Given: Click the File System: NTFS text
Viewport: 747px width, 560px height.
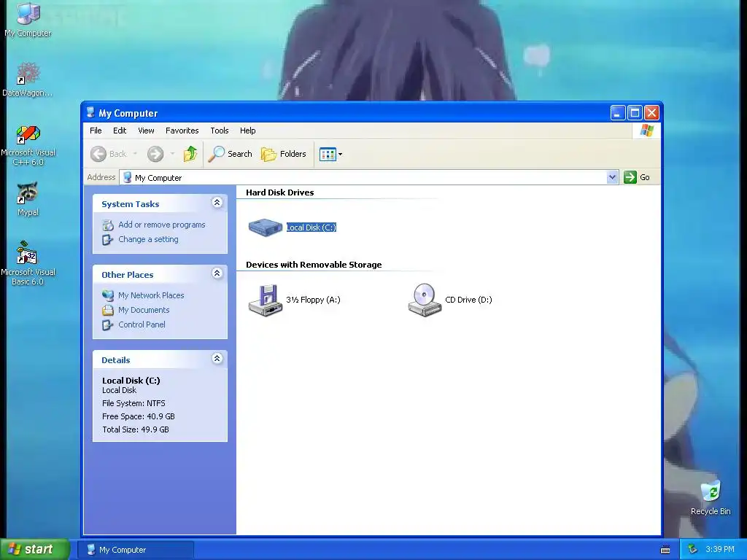Looking at the screenshot, I should (133, 403).
